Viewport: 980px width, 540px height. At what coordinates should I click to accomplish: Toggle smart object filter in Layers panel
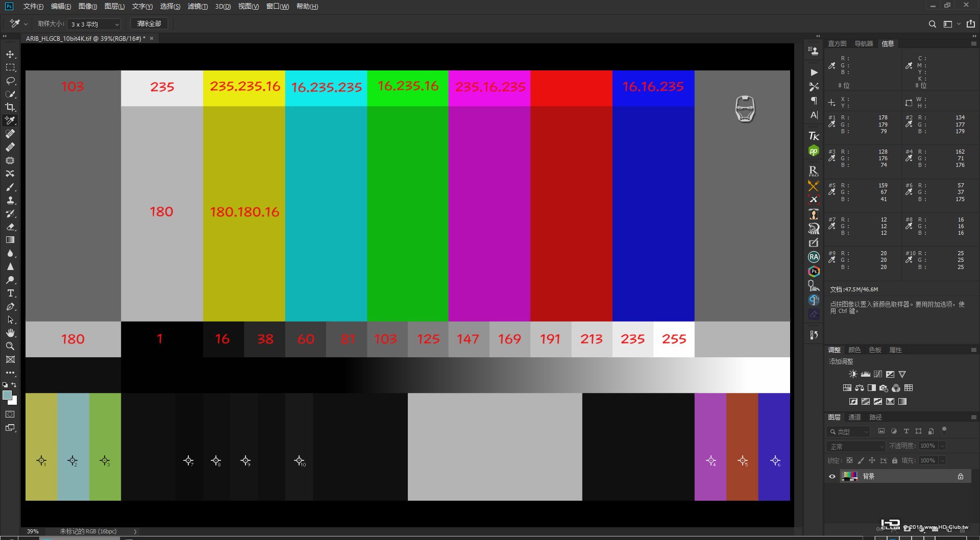click(x=931, y=431)
